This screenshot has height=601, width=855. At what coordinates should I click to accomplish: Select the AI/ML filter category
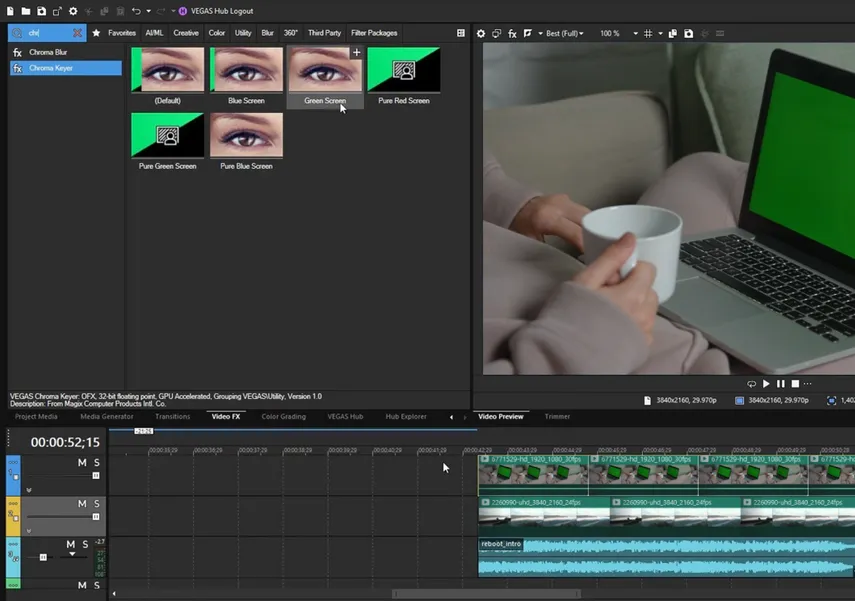click(x=154, y=33)
